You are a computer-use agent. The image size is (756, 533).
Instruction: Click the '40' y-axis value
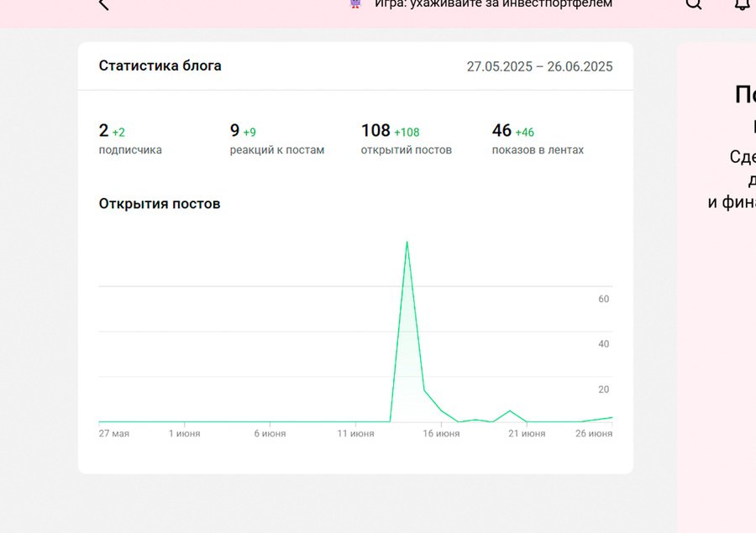click(604, 344)
